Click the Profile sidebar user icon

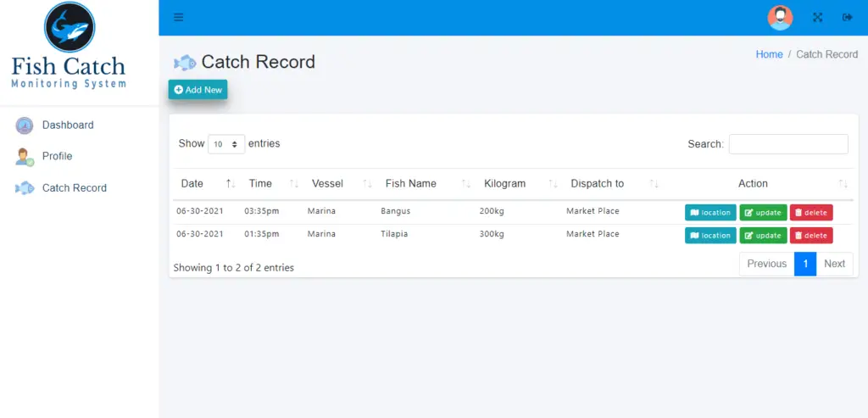(25, 157)
